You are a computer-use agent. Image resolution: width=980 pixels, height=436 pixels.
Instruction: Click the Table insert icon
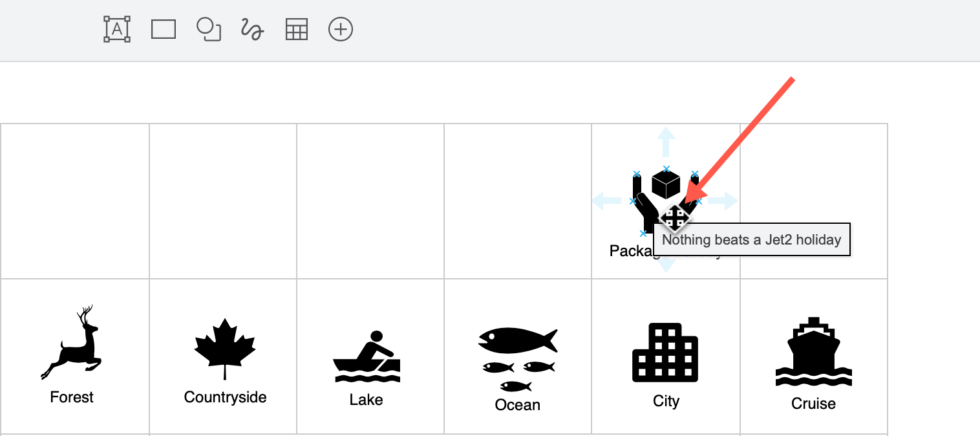pos(296,29)
